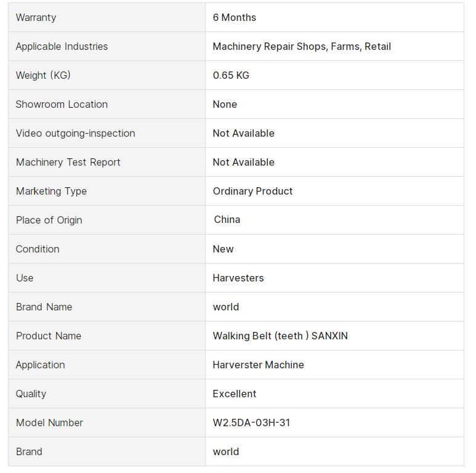This screenshot has height=473, width=476.
Task: Select model number W2.5DA-03H-31
Action: [x=251, y=422]
